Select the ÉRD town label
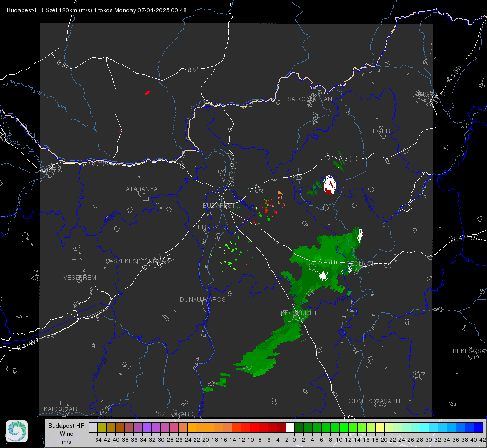Viewport: 487px width, 448px height. (204, 227)
